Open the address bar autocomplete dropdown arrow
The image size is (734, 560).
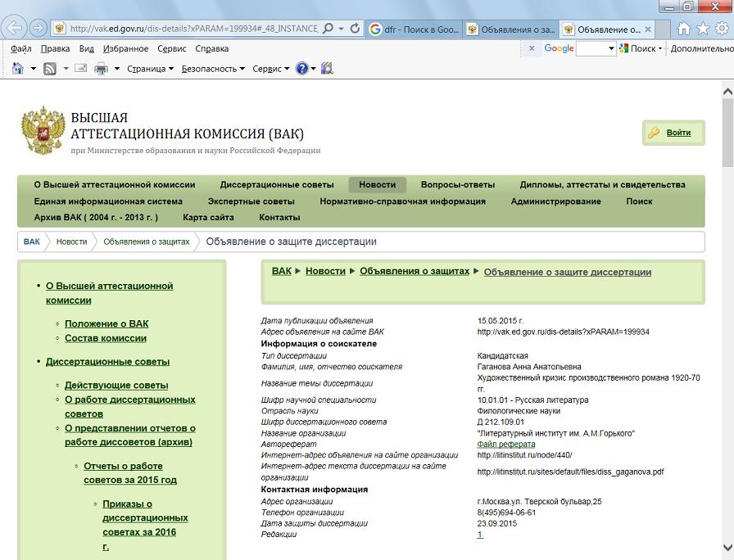pos(342,29)
